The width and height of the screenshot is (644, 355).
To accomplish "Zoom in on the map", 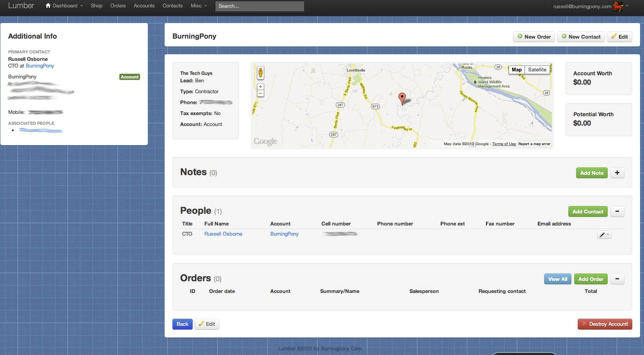I will 261,87.
